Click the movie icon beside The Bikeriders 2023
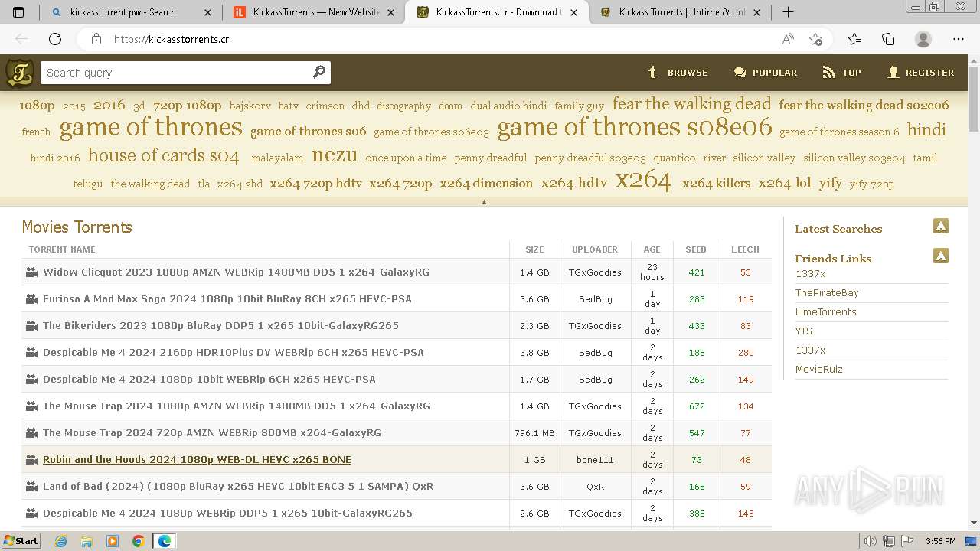Viewport: 980px width, 551px height. tap(31, 325)
